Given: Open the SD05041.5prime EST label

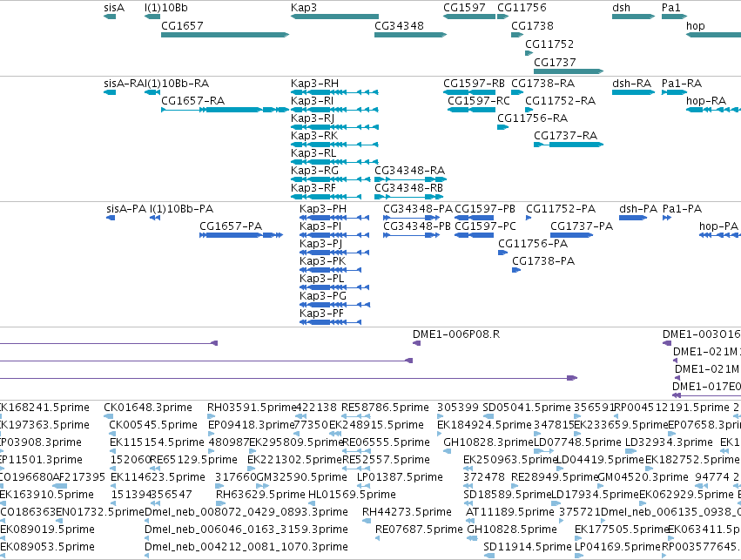Looking at the screenshot, I should [527, 408].
